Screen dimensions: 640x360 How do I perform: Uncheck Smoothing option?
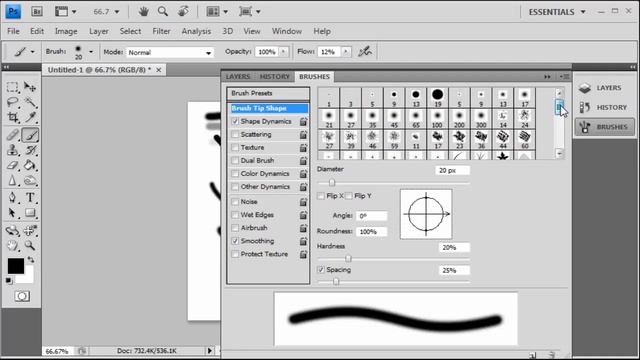pyautogui.click(x=235, y=241)
